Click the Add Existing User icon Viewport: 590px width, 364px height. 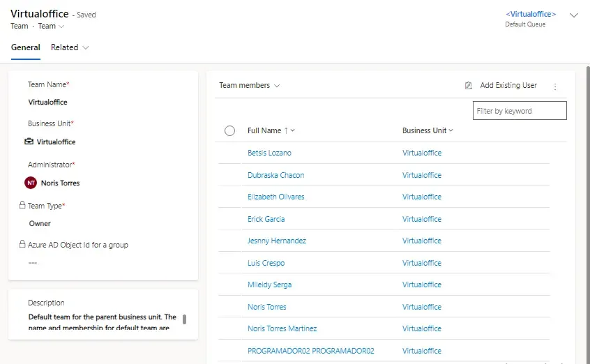469,86
